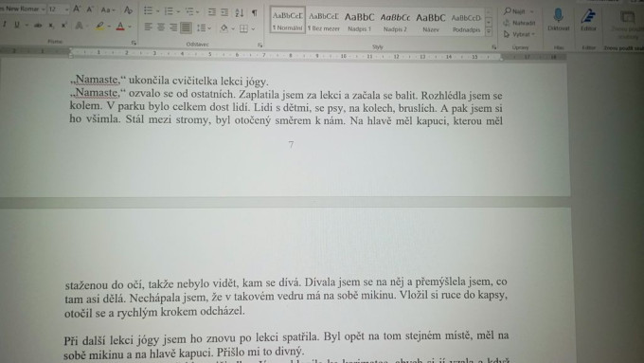Screen dimensions: 644x363
Task: Click the Nahradit replace button
Action: tap(520, 23)
